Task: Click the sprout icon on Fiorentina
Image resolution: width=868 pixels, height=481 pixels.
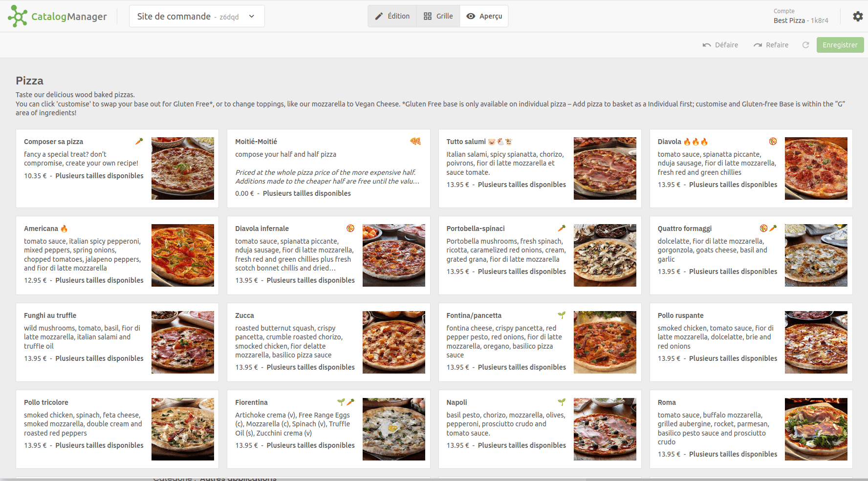Action: [x=341, y=402]
